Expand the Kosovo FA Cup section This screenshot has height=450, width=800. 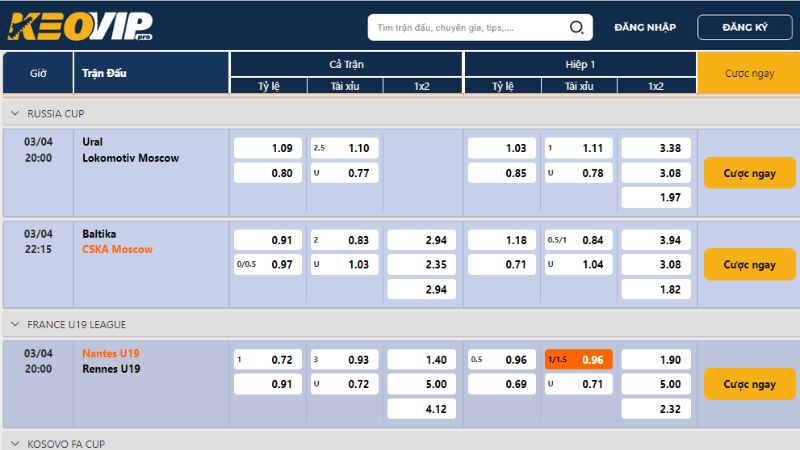click(x=15, y=443)
